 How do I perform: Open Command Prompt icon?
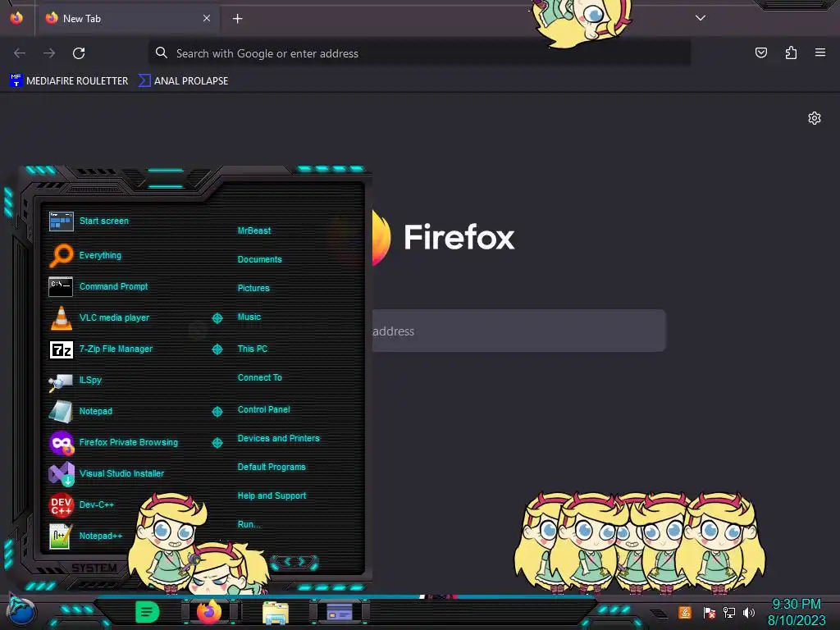tap(61, 286)
